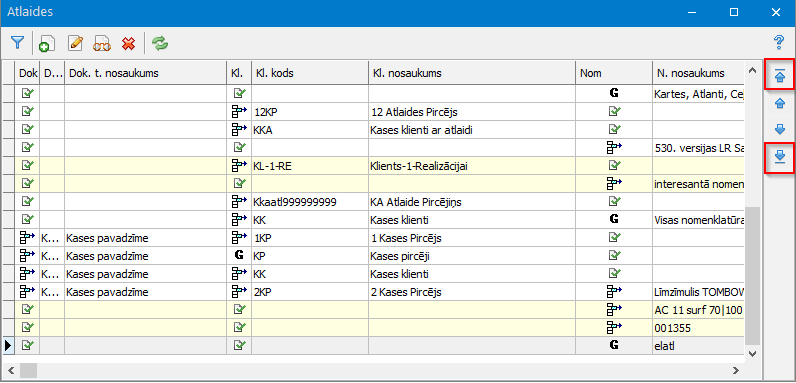The width and height of the screenshot is (796, 383).
Task: Select the KKA code cell
Action: [x=310, y=130]
